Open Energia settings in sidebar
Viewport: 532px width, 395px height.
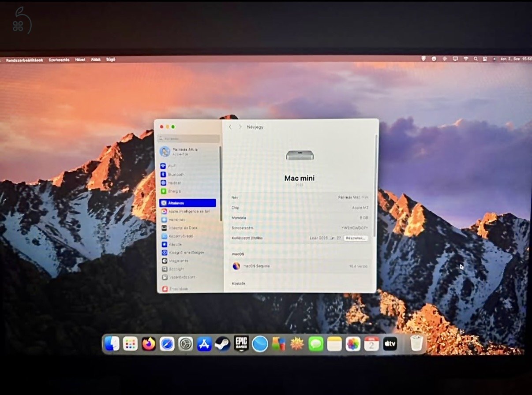tap(188, 191)
